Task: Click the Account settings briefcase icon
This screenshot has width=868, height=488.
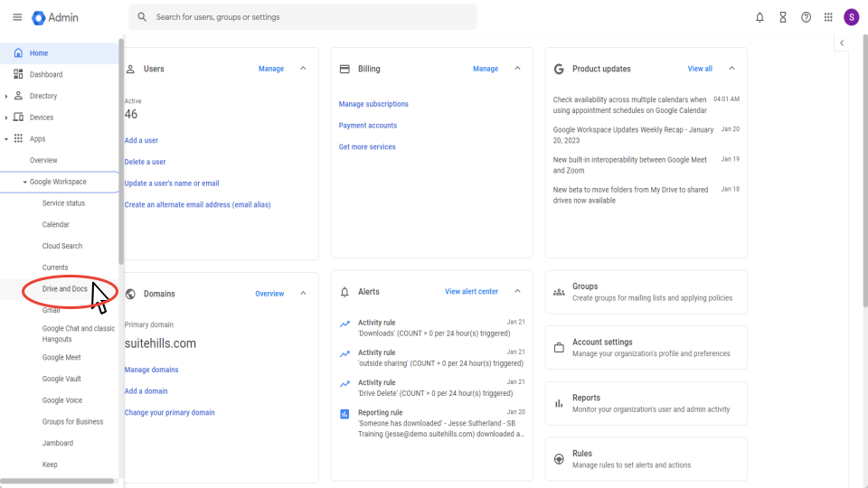Action: click(x=559, y=348)
